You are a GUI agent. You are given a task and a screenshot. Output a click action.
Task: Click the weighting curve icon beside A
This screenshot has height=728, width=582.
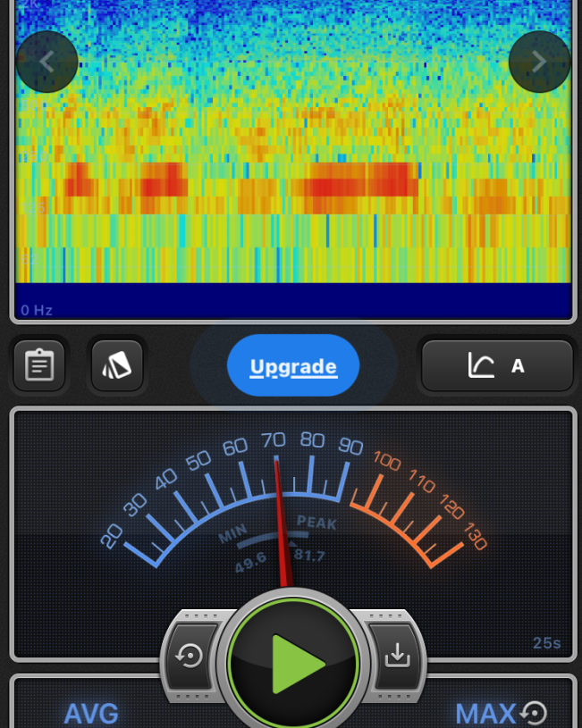(x=481, y=365)
